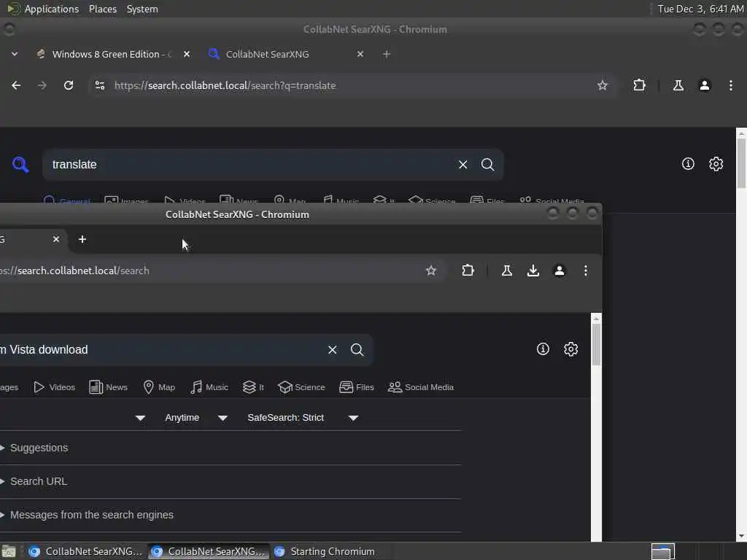Click the translate search input field
Image resolution: width=747 pixels, height=560 pixels.
click(248, 164)
